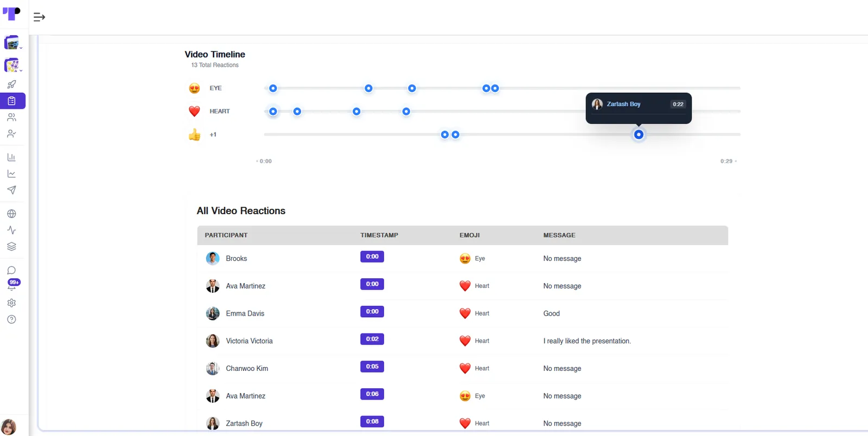The image size is (868, 436).
Task: Open the chat bubble icon in the sidebar
Action: [11, 270]
